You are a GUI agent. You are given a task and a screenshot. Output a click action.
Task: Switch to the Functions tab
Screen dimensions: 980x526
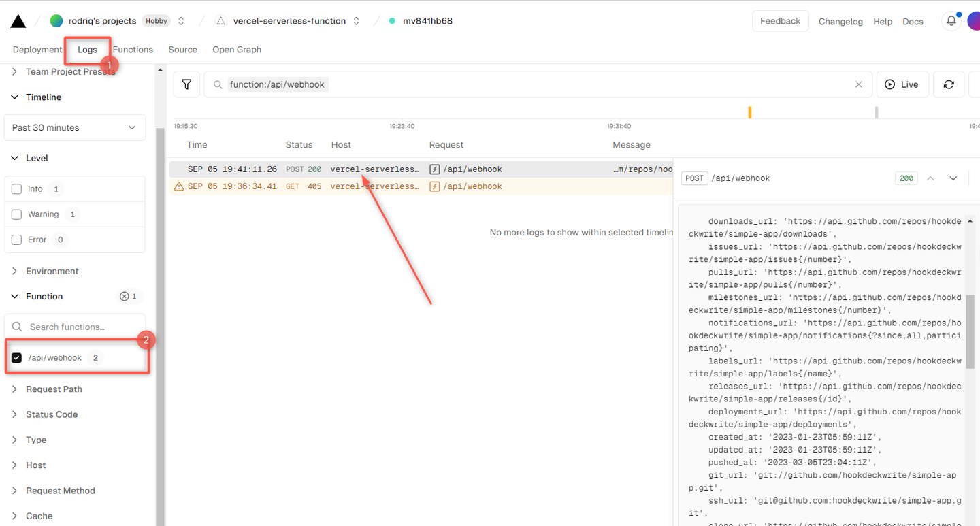[x=133, y=50]
